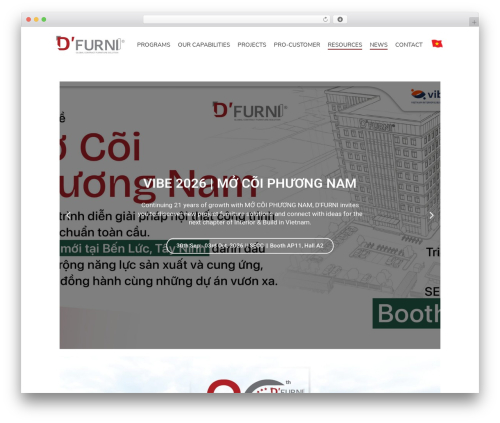This screenshot has width=500, height=423.
Task: Click the browser download indicator icon
Action: pos(340,20)
